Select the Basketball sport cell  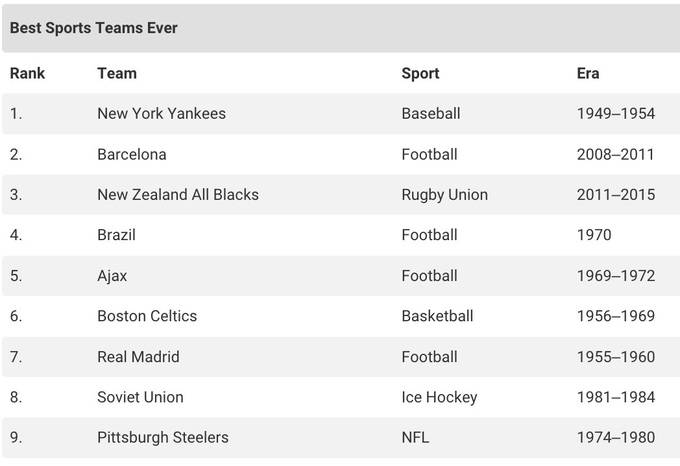(437, 316)
